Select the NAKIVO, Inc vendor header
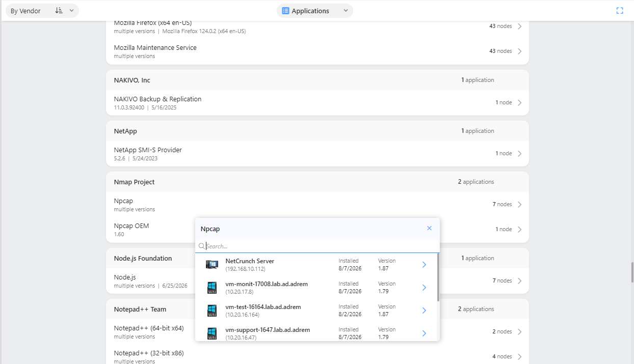The width and height of the screenshot is (634, 364). [x=318, y=80]
